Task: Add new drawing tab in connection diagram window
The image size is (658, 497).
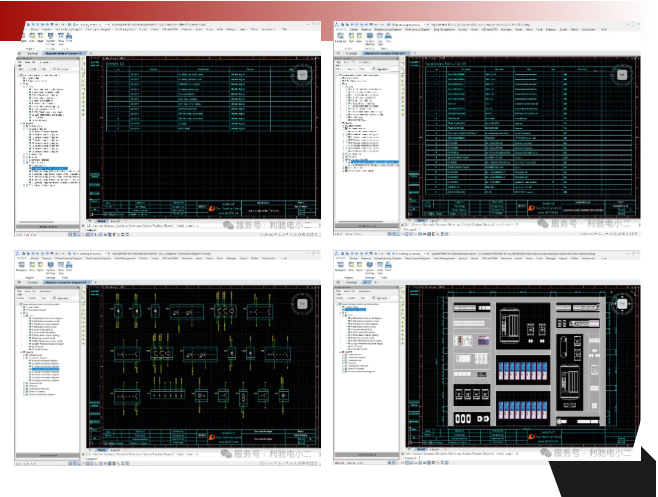Action: point(96,282)
